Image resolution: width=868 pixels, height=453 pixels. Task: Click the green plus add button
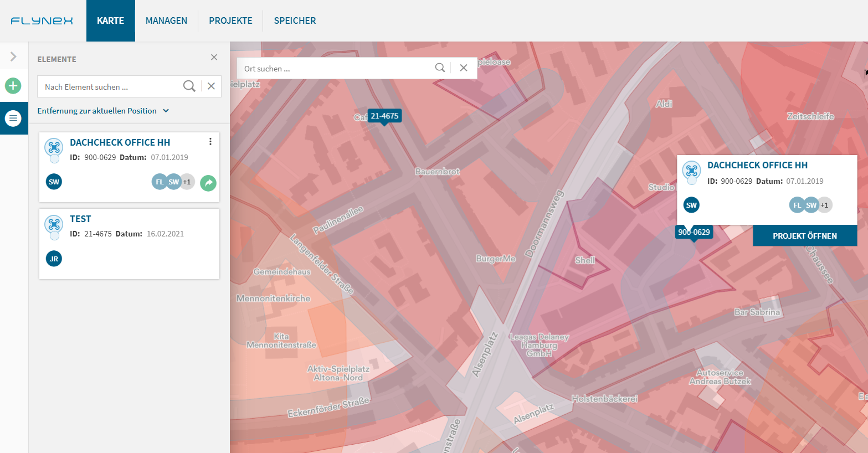(13, 86)
